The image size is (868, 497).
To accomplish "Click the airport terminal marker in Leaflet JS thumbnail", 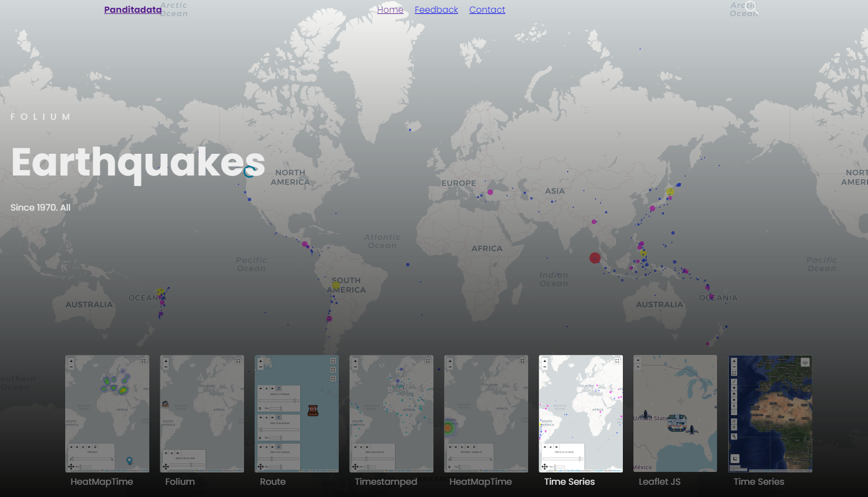I will (677, 422).
